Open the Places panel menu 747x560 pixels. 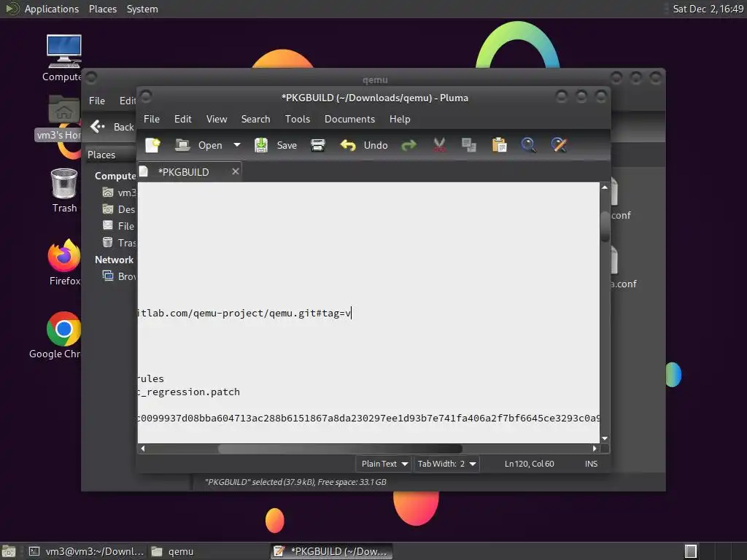click(103, 9)
